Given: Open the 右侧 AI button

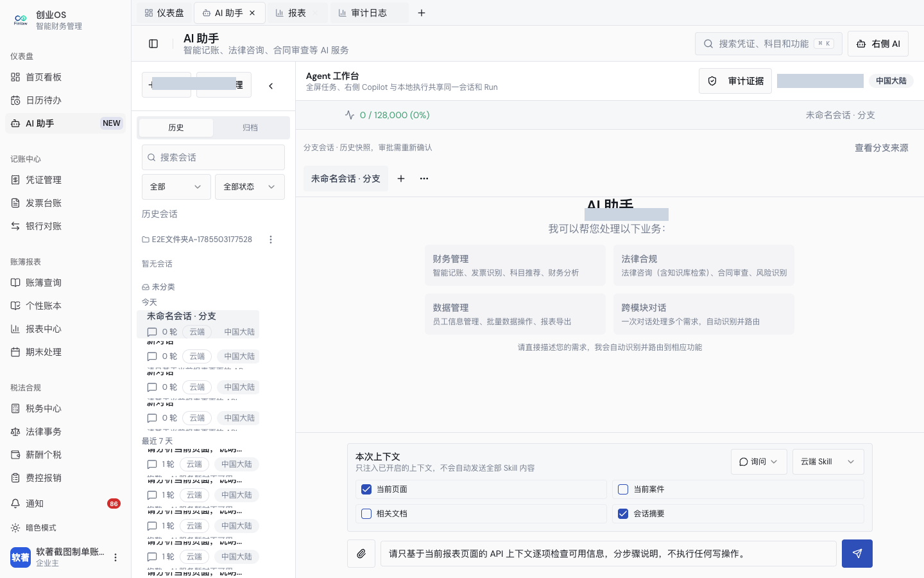Looking at the screenshot, I should click(x=878, y=44).
